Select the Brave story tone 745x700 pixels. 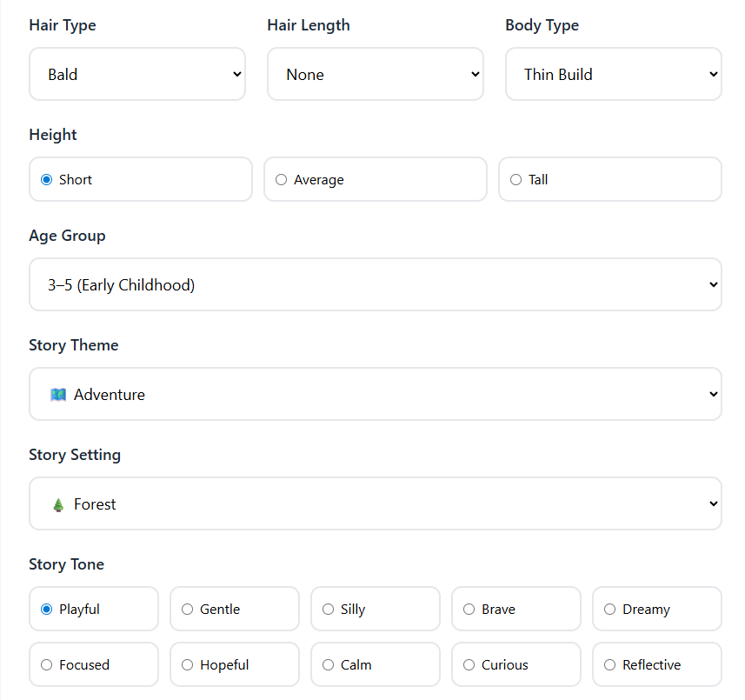coord(469,610)
